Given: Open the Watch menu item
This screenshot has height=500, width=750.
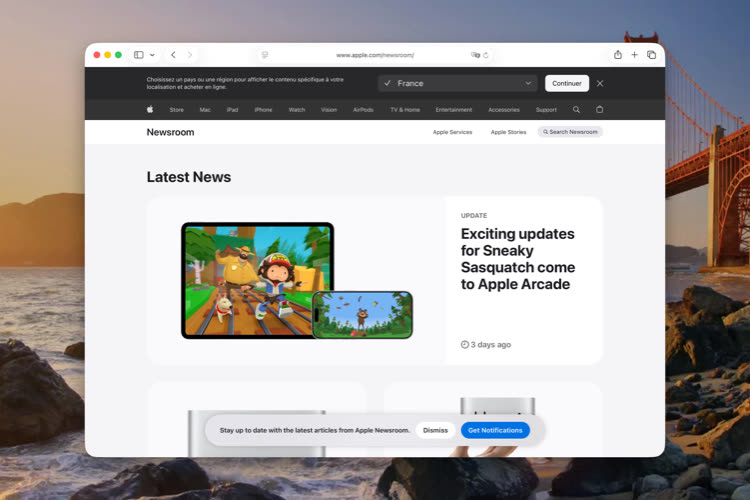Looking at the screenshot, I should click(x=297, y=110).
